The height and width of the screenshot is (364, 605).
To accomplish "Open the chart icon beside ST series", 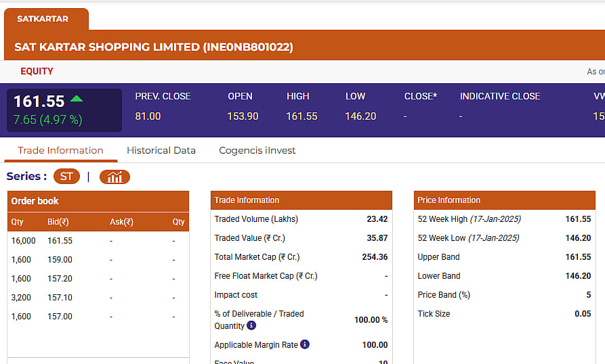I will click(x=114, y=177).
